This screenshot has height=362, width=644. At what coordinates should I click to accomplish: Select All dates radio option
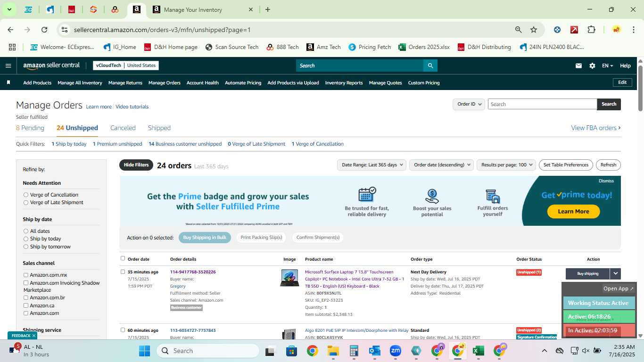coord(26,231)
